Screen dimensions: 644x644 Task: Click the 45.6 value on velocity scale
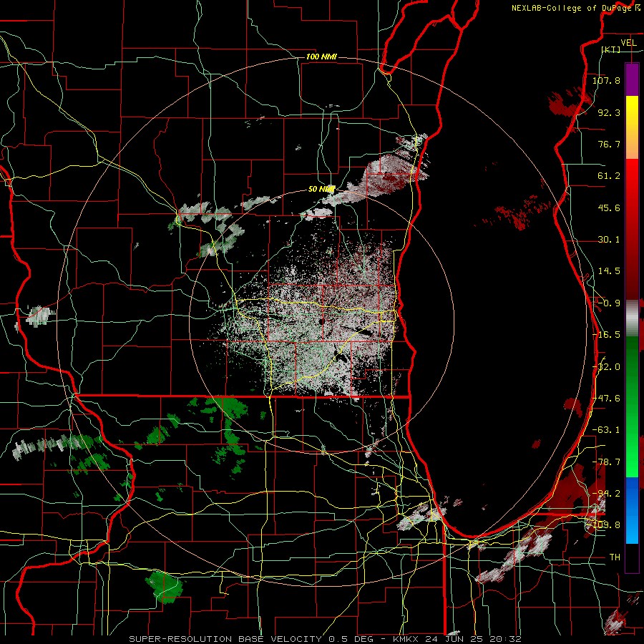(x=609, y=208)
